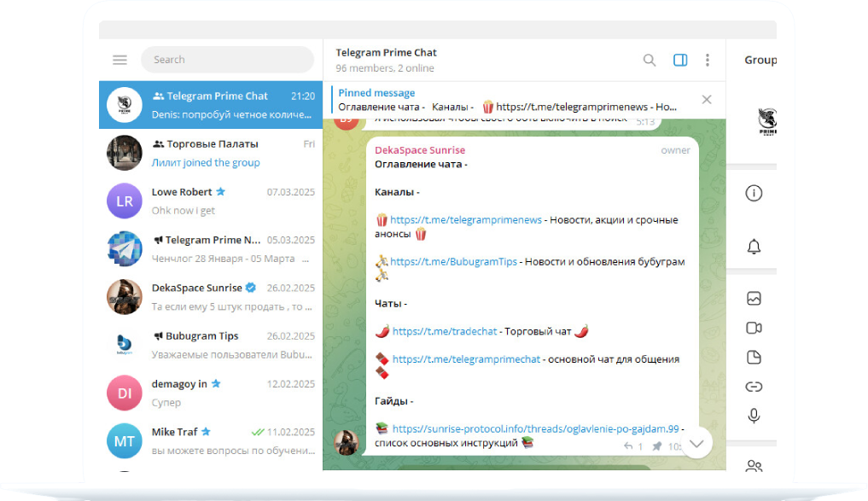Click the members icon in group panel
868x501 pixels.
click(754, 466)
